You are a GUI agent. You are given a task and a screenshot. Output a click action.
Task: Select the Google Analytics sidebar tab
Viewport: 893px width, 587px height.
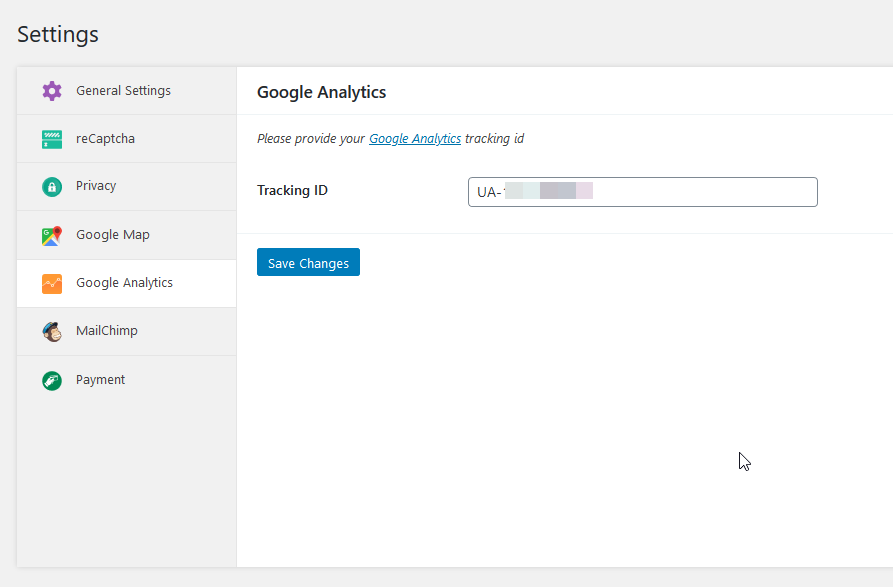pyautogui.click(x=124, y=283)
